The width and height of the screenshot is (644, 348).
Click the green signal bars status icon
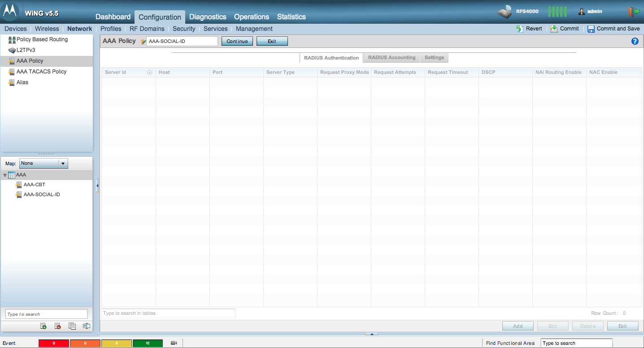(557, 12)
